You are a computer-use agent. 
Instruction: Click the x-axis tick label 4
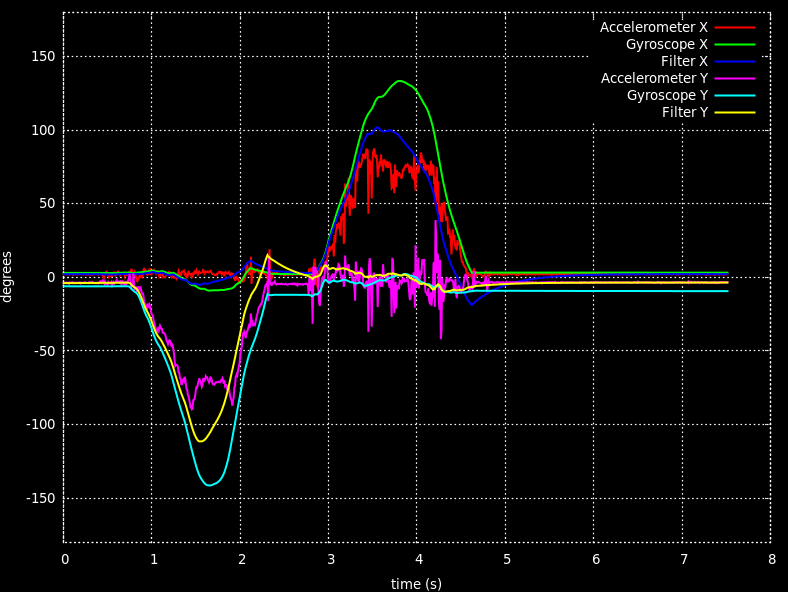(419, 560)
